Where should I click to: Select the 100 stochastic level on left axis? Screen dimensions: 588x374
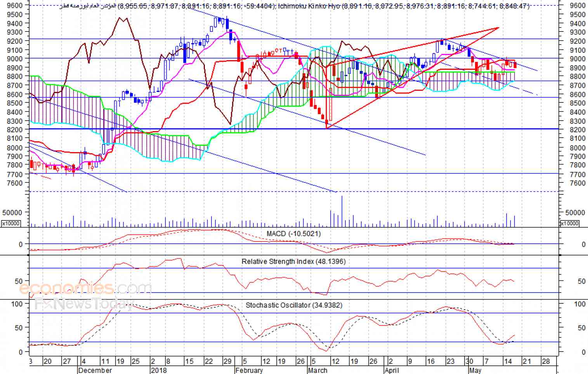tap(17, 304)
